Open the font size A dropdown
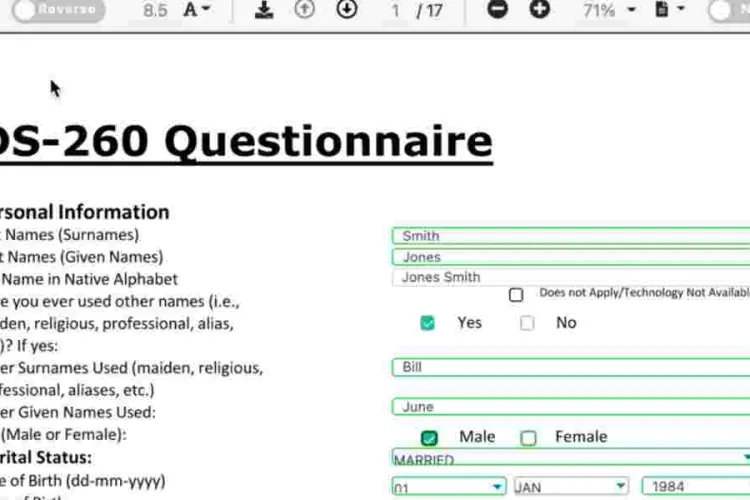Viewport: 750px width, 500px height. coord(197,9)
